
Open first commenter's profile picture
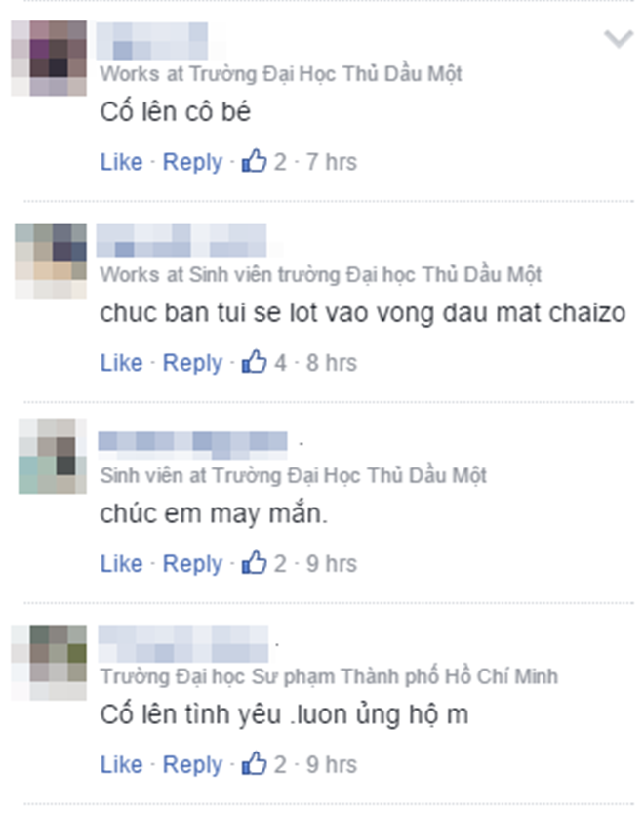click(49, 59)
